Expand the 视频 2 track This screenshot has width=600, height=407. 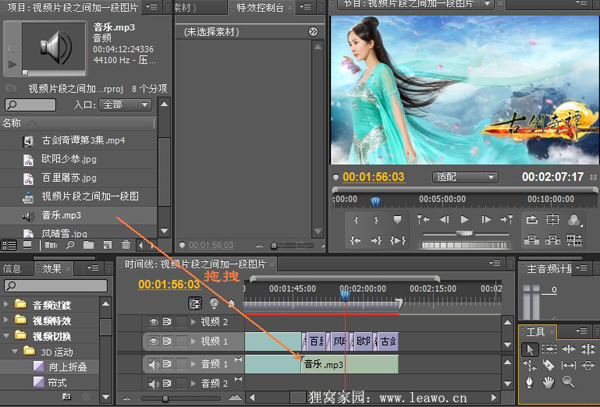193,322
